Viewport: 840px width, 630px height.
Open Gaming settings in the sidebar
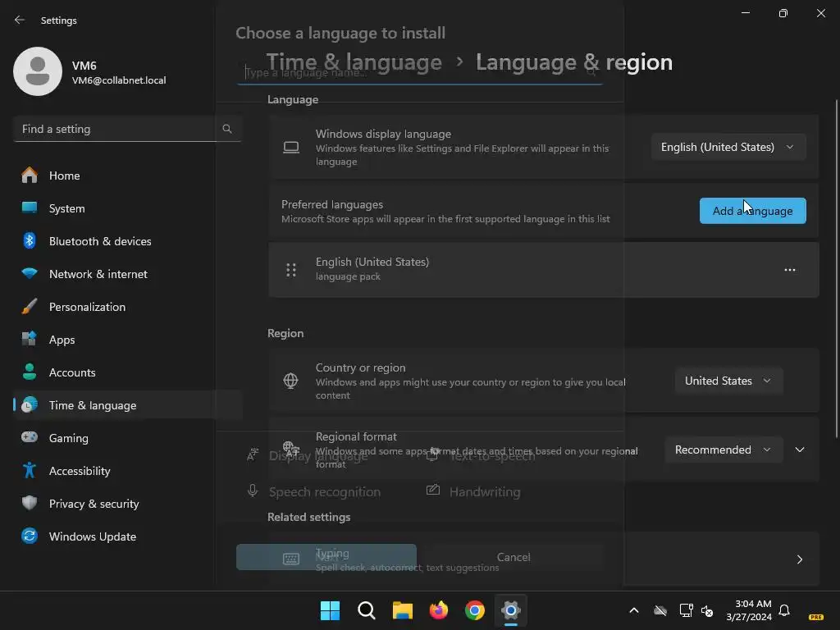(x=127, y=438)
